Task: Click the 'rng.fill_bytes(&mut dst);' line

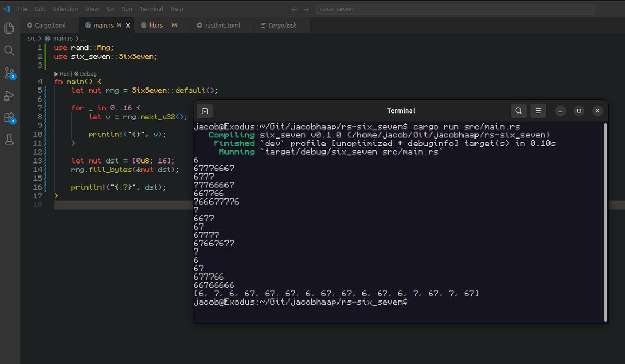Action: pos(126,170)
